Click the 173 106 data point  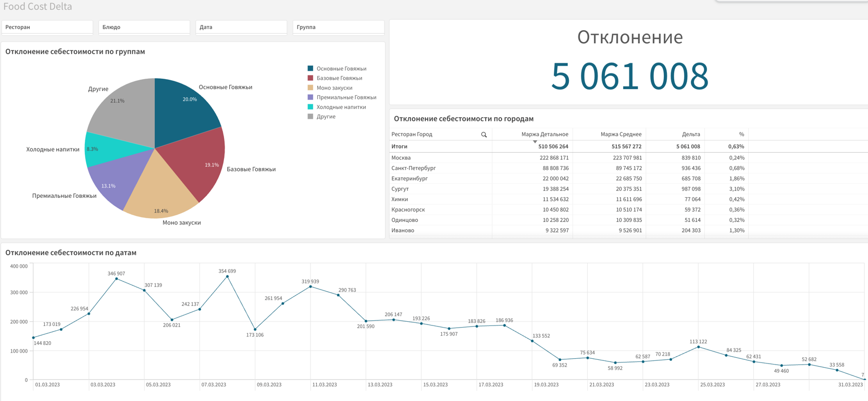[255, 330]
